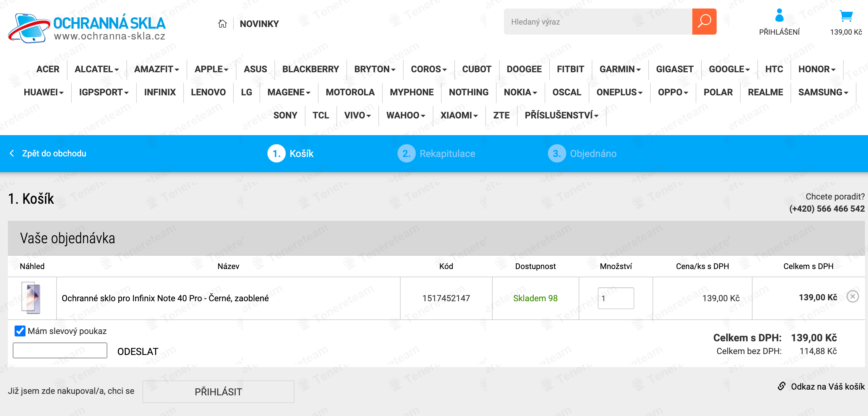This screenshot has width=868, height=416.
Task: Open the MYPHONE brand menu
Action: 412,92
